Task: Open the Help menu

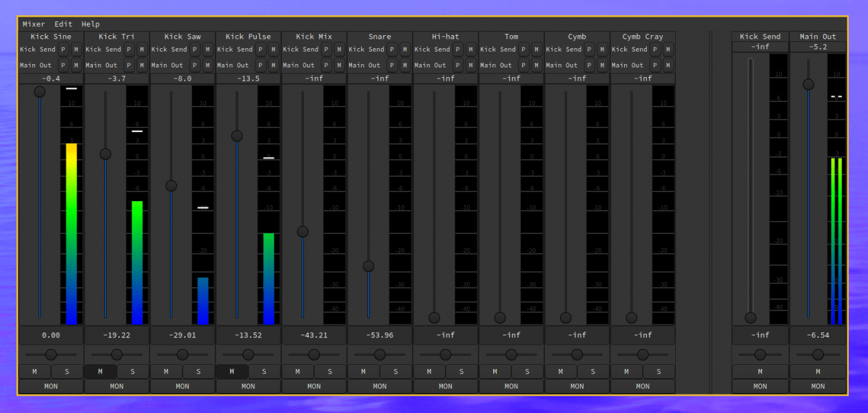Action: coord(90,24)
